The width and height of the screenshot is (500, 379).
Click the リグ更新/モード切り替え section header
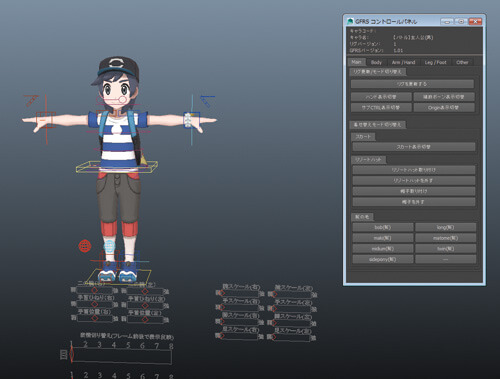tap(378, 72)
